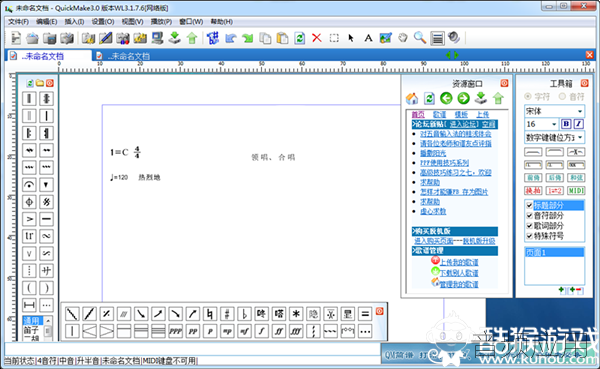This screenshot has height=369, width=600.
Task: Select 页面1 in the page list
Action: pyautogui.click(x=554, y=253)
